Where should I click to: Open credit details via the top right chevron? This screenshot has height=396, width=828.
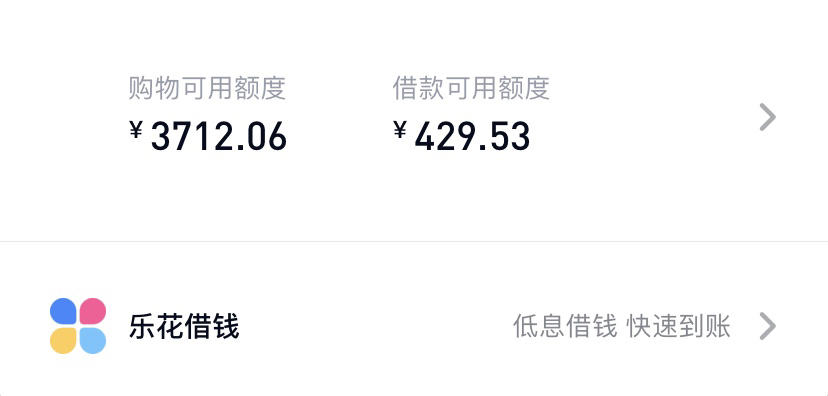click(768, 117)
